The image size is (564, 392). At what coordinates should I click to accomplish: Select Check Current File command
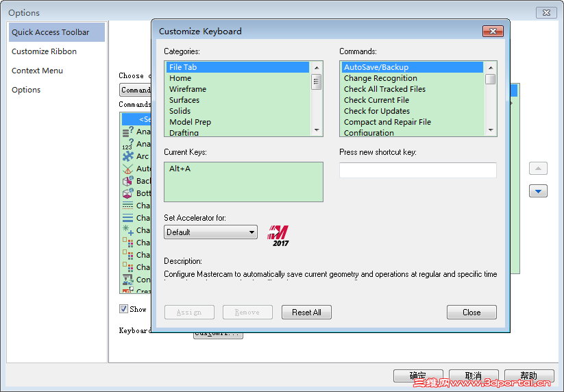[413, 100]
